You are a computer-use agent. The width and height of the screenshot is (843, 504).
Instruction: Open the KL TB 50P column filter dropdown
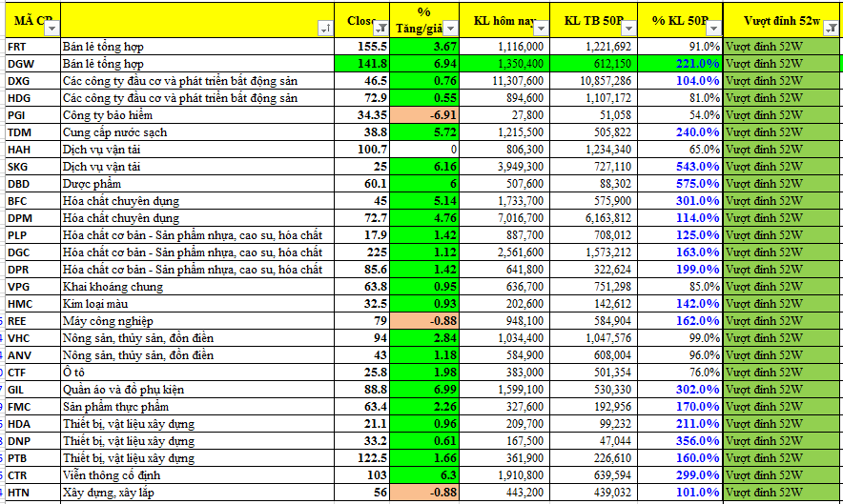tap(626, 29)
